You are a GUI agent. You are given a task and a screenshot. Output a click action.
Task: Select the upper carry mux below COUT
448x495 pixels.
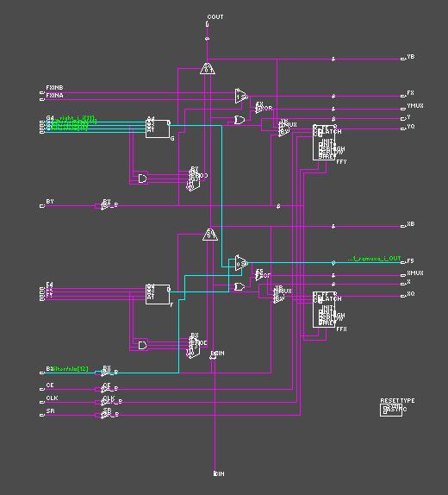coord(208,69)
